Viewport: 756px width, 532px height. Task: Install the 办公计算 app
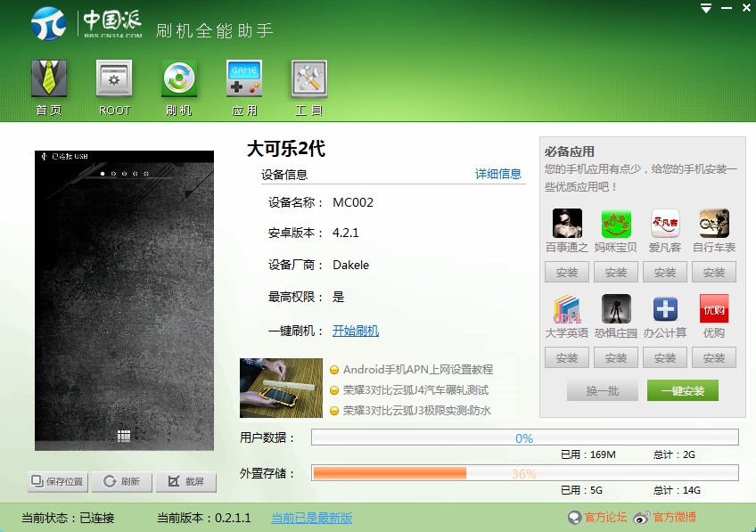(665, 357)
